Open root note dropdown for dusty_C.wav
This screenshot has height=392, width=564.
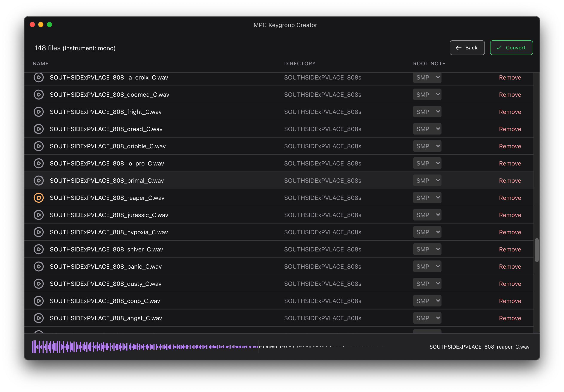click(427, 284)
